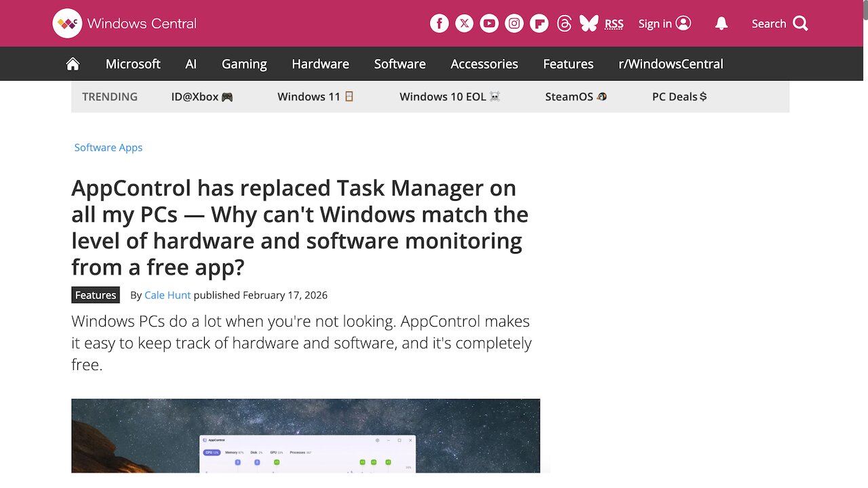This screenshot has height=488, width=868.
Task: Visit the Facebook social page
Action: click(x=439, y=24)
